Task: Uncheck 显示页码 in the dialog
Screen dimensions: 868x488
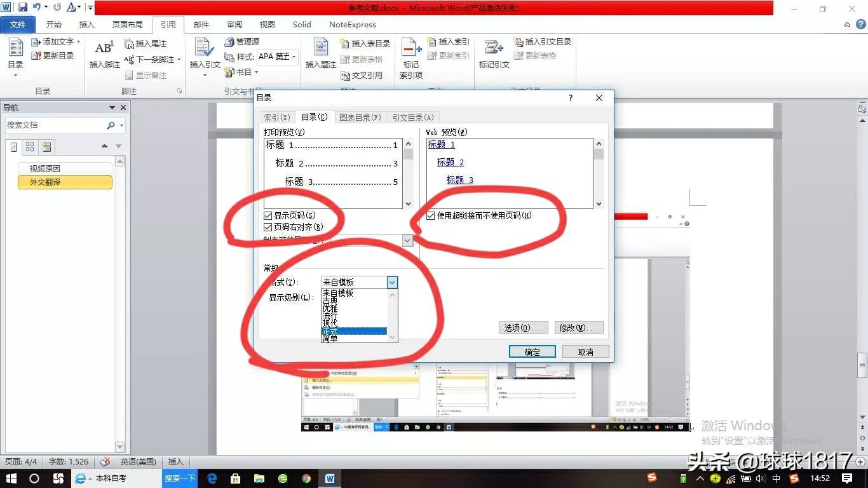Action: tap(268, 215)
